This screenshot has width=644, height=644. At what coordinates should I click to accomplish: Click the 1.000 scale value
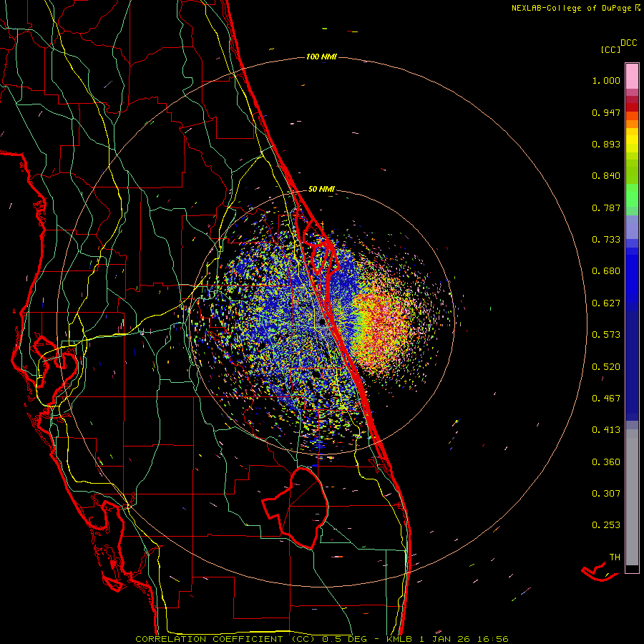coord(606,80)
